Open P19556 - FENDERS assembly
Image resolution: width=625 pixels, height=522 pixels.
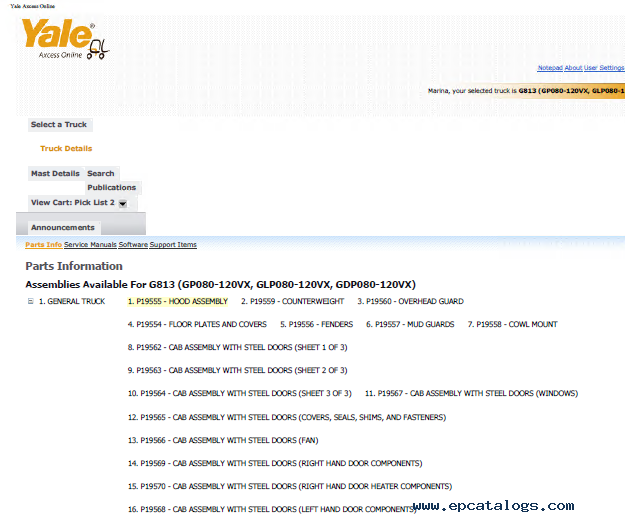tap(316, 324)
